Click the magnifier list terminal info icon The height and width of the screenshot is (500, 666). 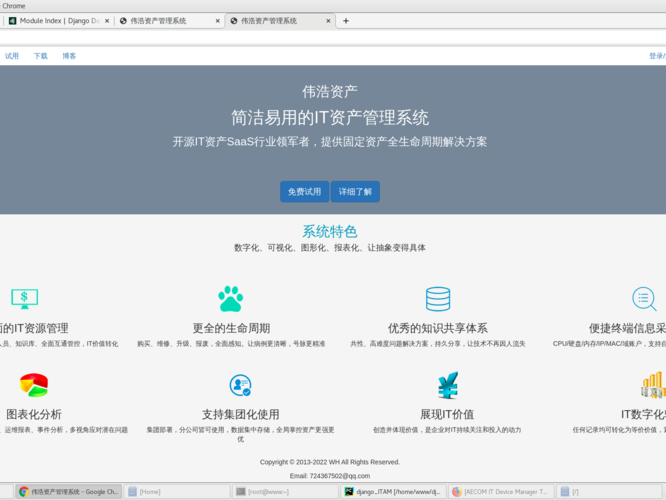pyautogui.click(x=644, y=299)
